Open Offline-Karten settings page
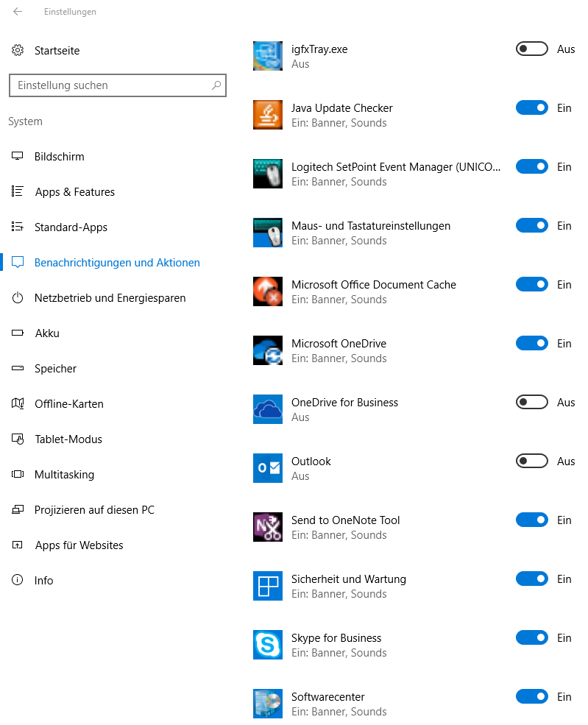The height and width of the screenshot is (725, 588). click(x=69, y=403)
